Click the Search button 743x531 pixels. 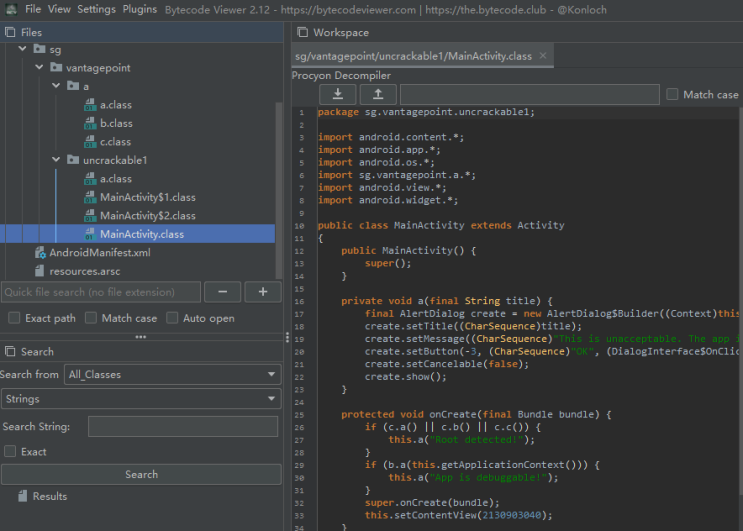[141, 474]
